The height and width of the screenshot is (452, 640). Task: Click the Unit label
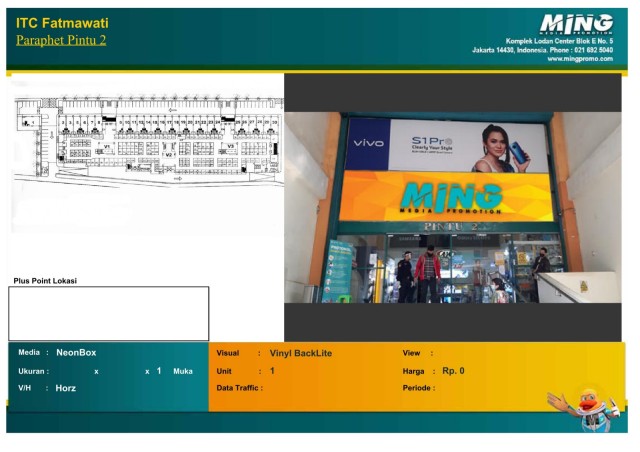click(224, 371)
